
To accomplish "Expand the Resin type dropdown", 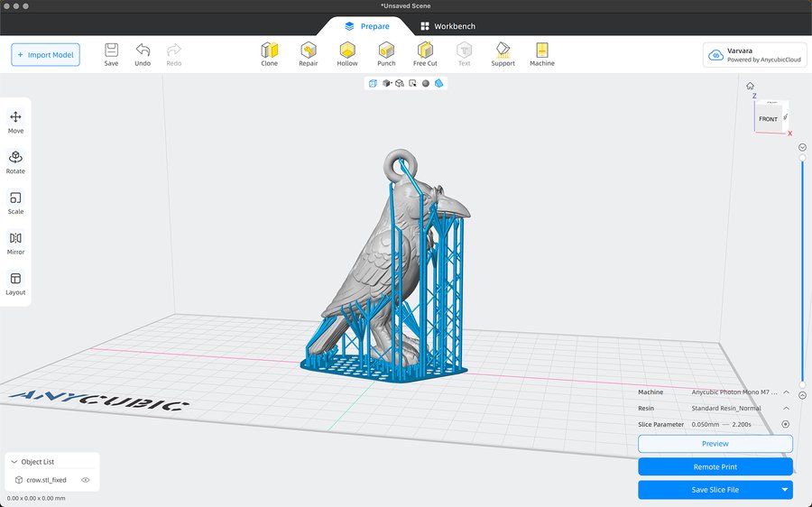I will [x=786, y=409].
